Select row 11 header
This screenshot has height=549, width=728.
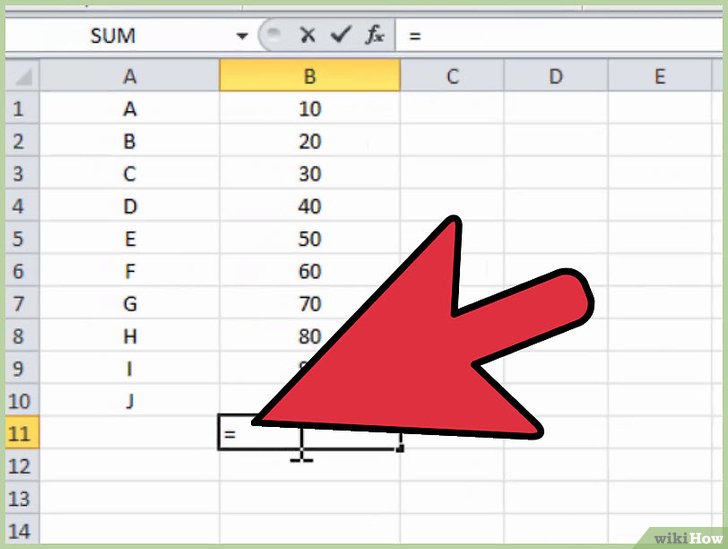[x=20, y=434]
